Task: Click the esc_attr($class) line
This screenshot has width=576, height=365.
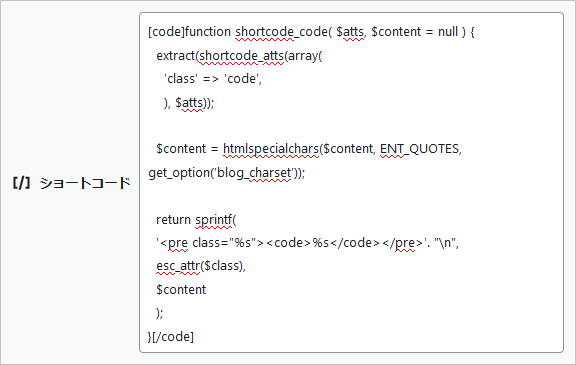Action: coord(201,265)
